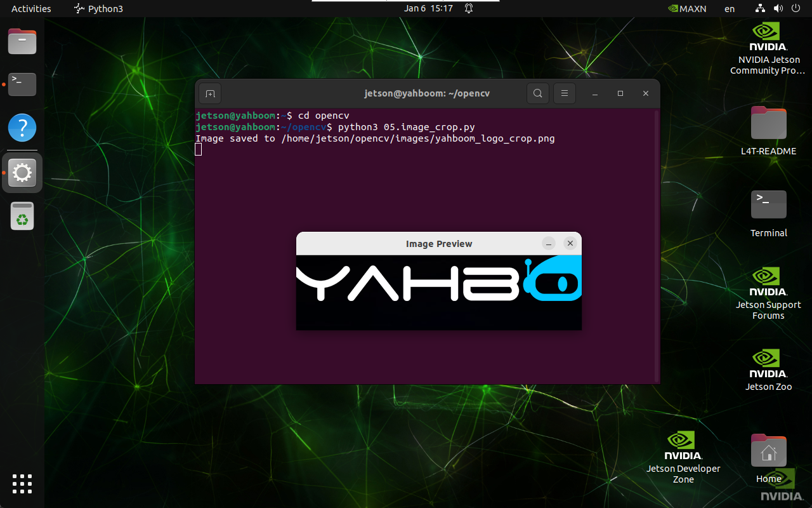Click the Image Preview title text
812x508 pixels.
point(439,244)
